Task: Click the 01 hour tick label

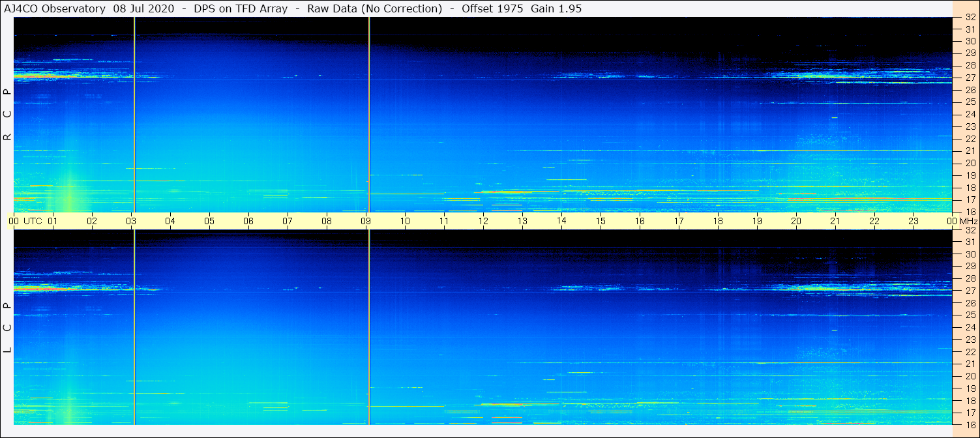Action: [x=53, y=221]
